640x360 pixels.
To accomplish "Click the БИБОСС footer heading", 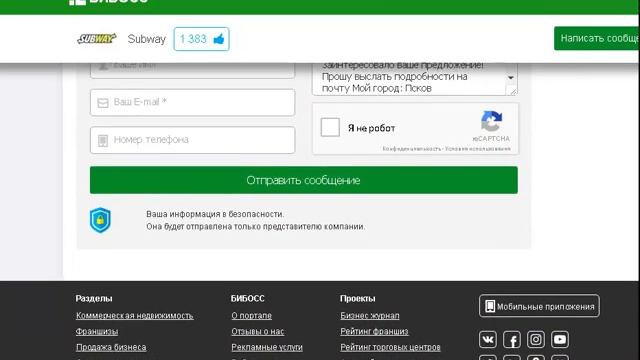I will (x=248, y=299).
